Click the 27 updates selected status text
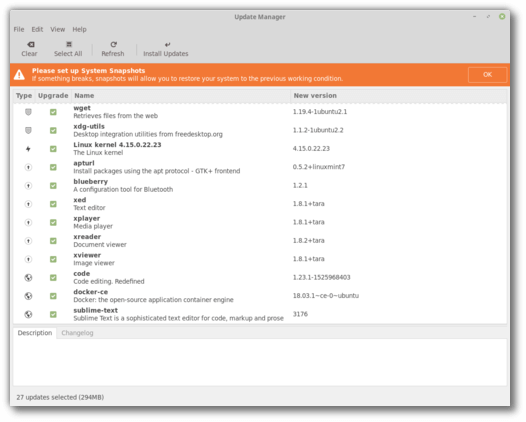Screen dimensions: 526x422 pyautogui.click(x=60, y=397)
